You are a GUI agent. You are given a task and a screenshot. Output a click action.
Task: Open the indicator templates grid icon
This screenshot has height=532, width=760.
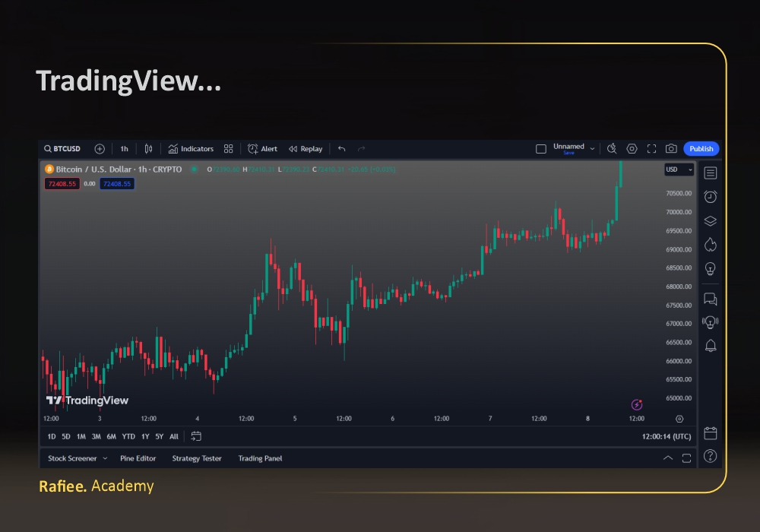(x=228, y=149)
